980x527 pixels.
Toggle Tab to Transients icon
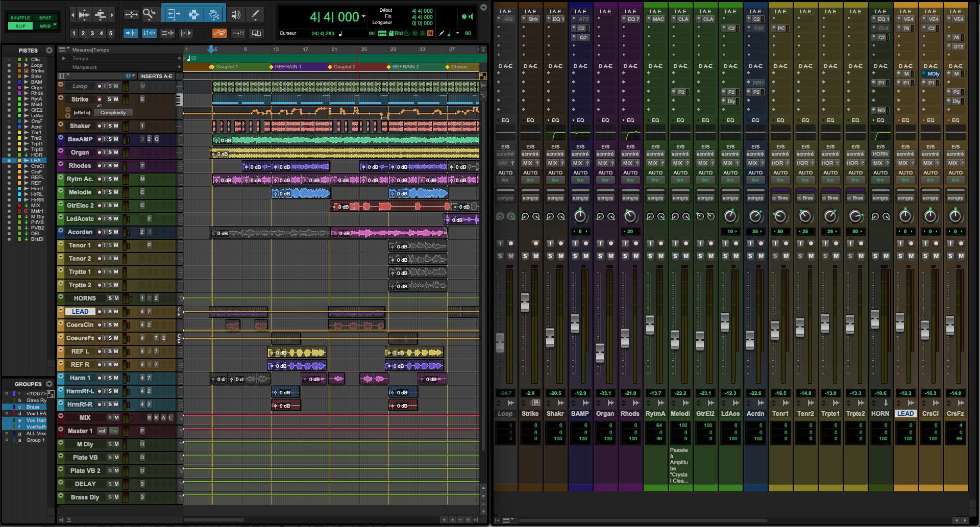tap(131, 33)
